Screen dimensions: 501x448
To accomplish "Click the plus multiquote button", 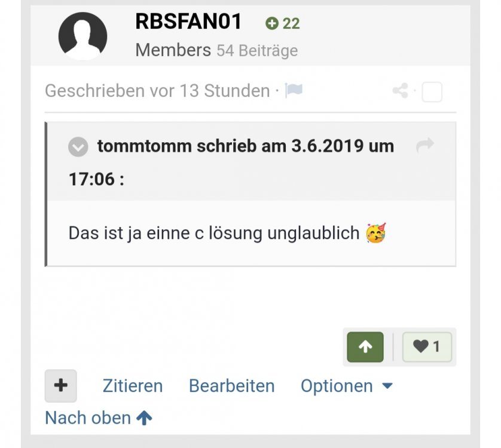I will 61,386.
